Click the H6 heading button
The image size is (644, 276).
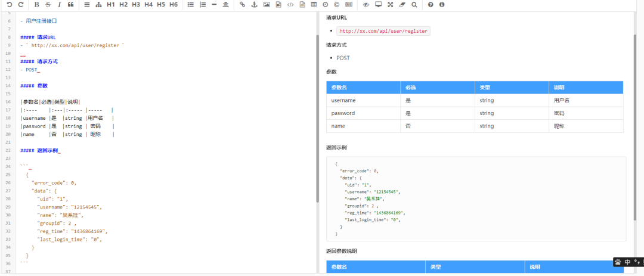[174, 5]
